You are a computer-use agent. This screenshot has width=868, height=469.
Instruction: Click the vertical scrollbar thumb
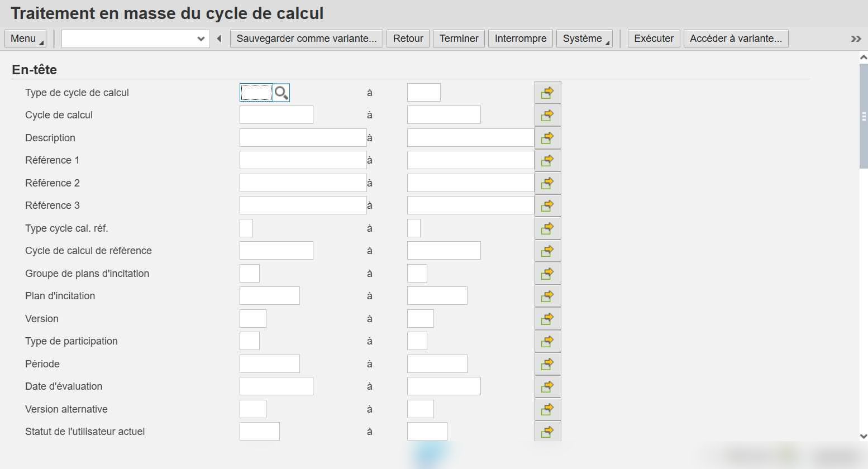tap(864, 116)
